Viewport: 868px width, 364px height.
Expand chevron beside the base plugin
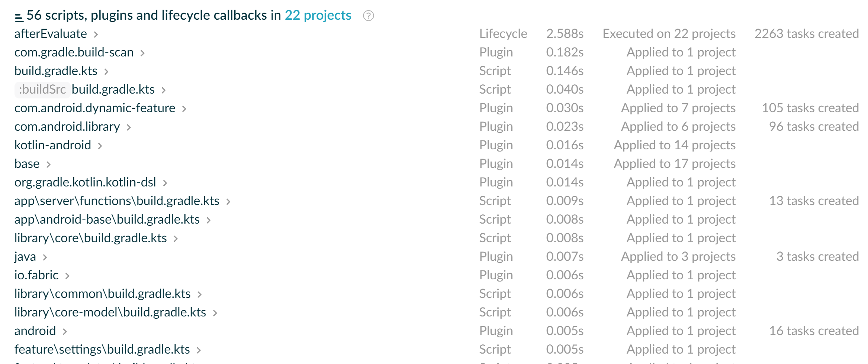[48, 165]
